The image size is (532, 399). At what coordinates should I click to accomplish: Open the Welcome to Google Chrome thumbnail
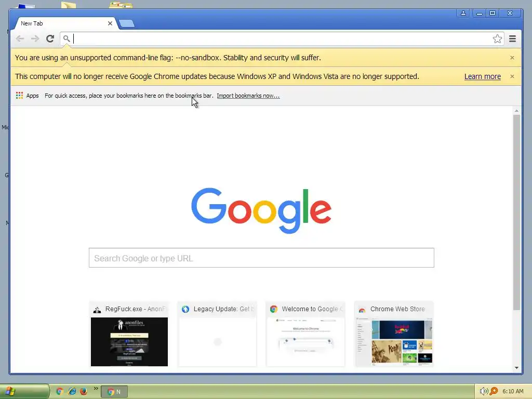pyautogui.click(x=305, y=334)
